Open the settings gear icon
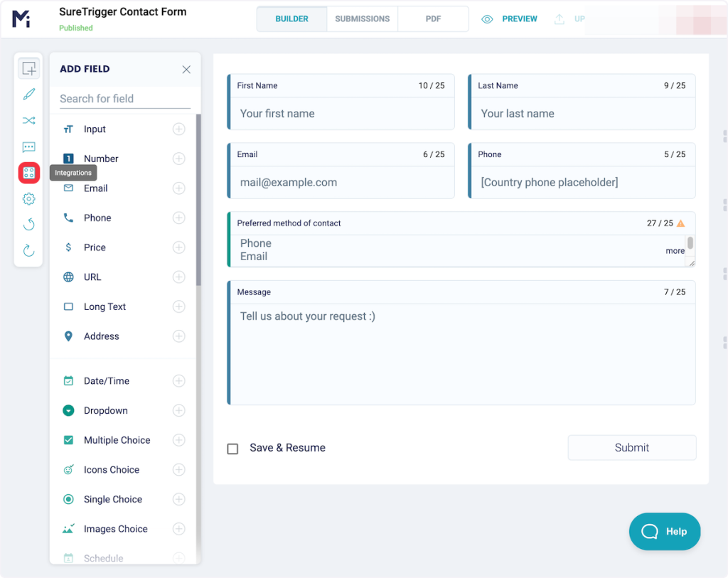728x578 pixels. click(29, 199)
